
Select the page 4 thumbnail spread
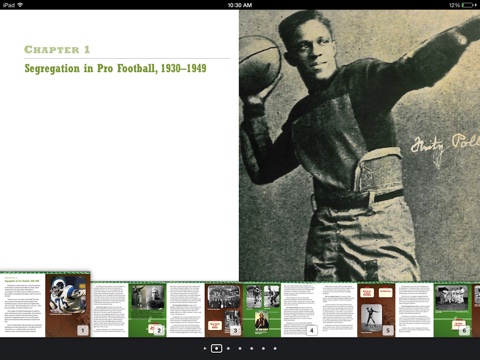tap(281, 310)
